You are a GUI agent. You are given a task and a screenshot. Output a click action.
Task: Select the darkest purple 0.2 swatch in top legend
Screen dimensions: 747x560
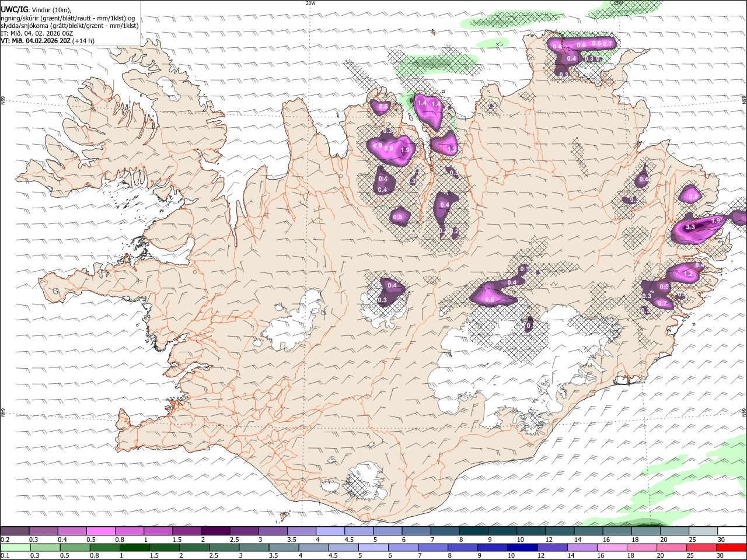pos(15,531)
